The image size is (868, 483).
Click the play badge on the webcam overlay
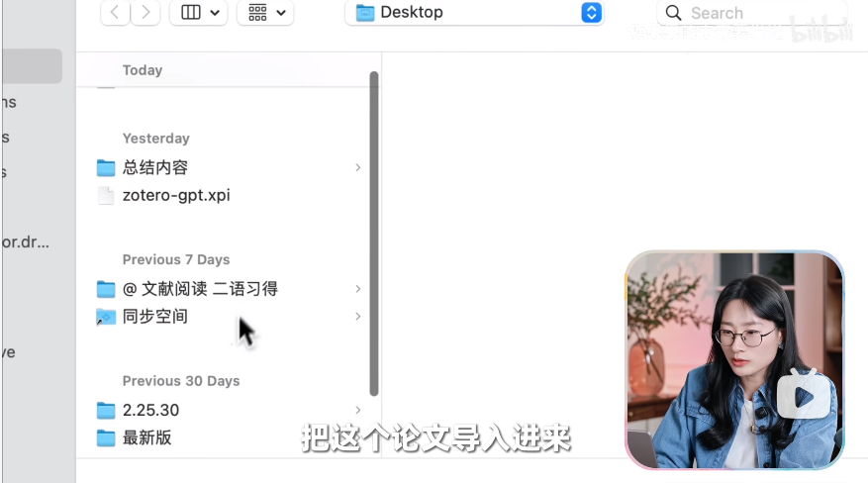[804, 396]
